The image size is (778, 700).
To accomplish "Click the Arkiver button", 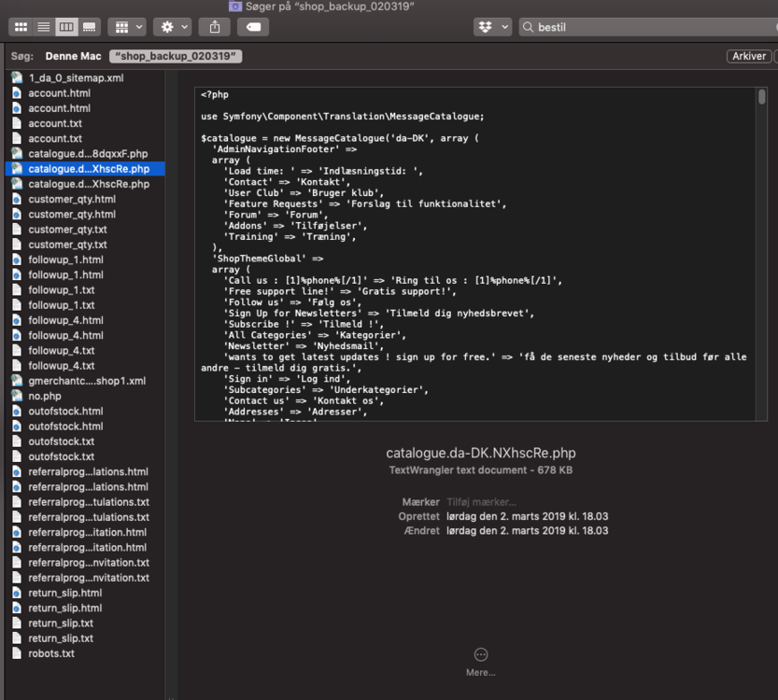I will pos(748,56).
